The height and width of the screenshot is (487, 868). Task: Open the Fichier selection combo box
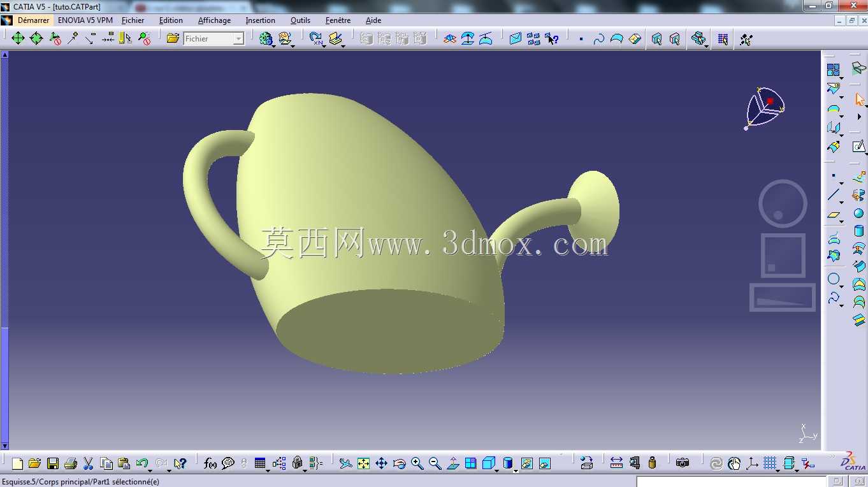[x=214, y=39]
